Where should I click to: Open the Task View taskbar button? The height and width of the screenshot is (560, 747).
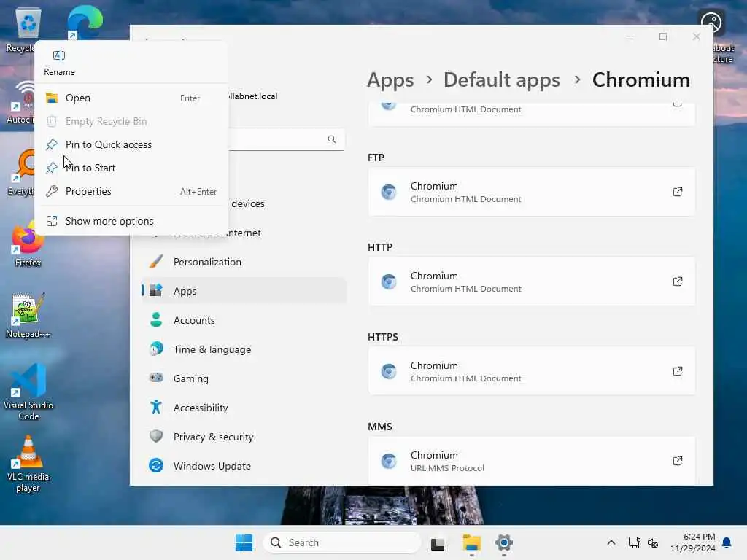click(x=438, y=543)
